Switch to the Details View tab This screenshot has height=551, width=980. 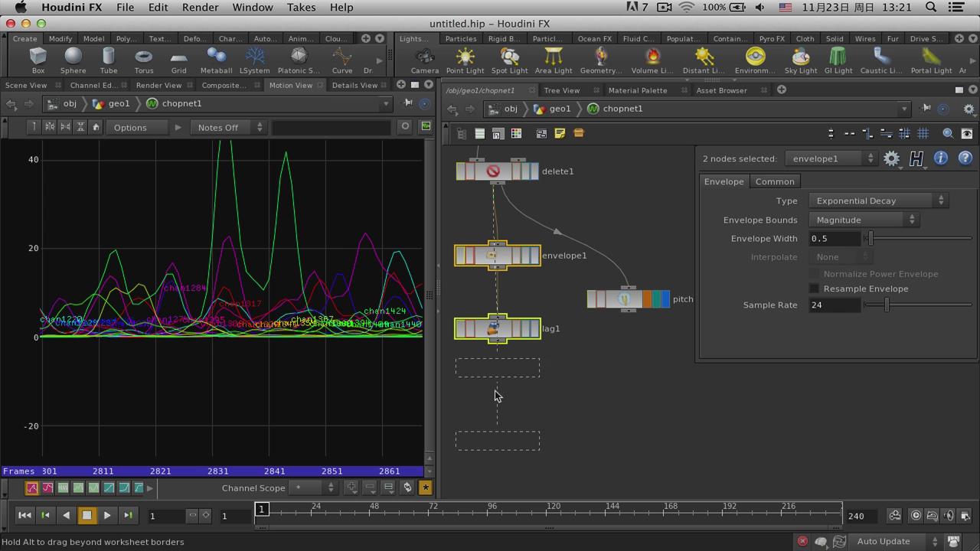(x=354, y=85)
